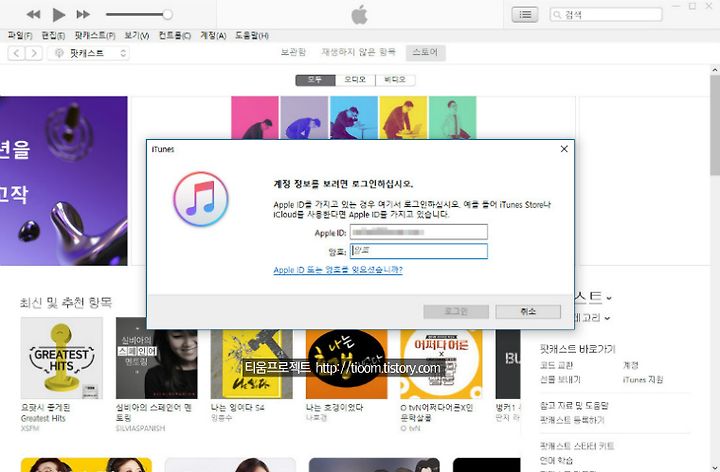Select the 비디오 filter segment
720x472 pixels.
pos(395,80)
